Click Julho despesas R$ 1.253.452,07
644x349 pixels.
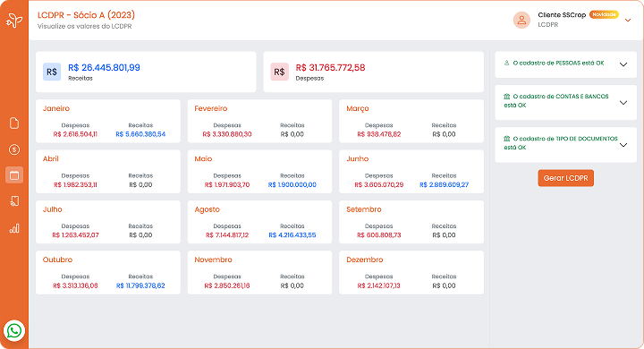[x=75, y=235]
